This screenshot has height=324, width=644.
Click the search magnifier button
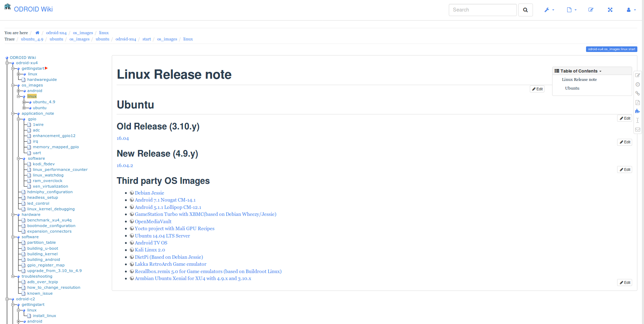pos(525,10)
